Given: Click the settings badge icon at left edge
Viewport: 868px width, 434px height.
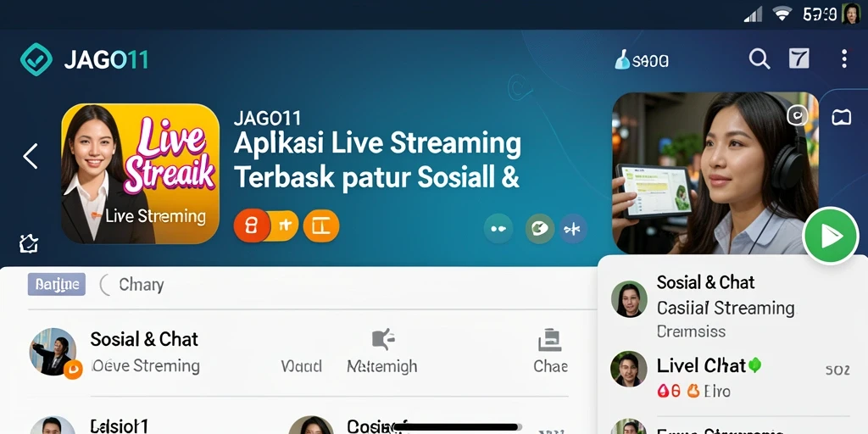Looking at the screenshot, I should pos(28,243).
